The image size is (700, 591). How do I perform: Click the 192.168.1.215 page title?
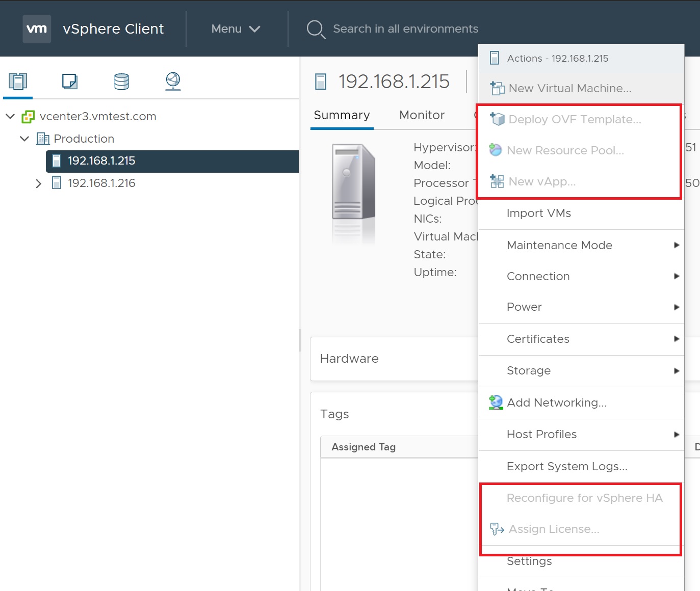point(394,82)
